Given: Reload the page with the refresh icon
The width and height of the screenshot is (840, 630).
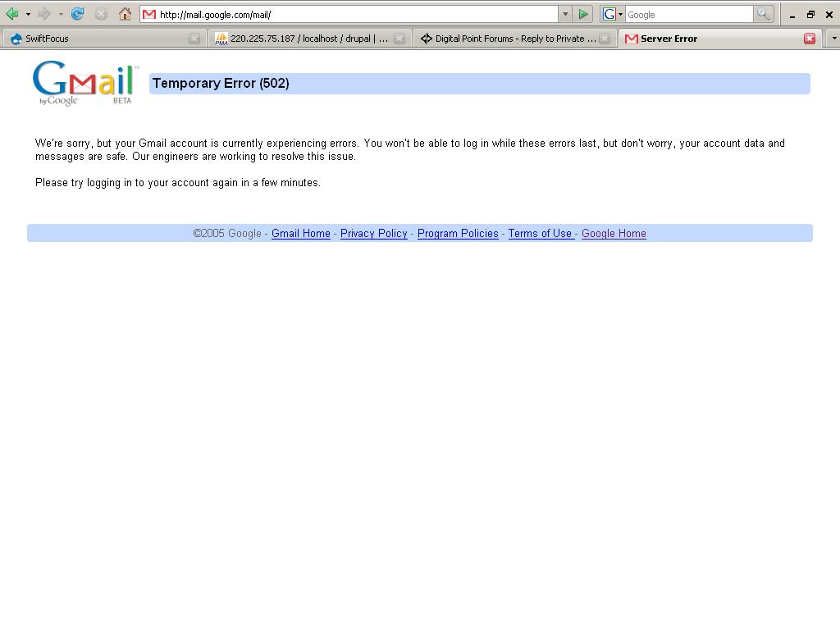Looking at the screenshot, I should [78, 14].
